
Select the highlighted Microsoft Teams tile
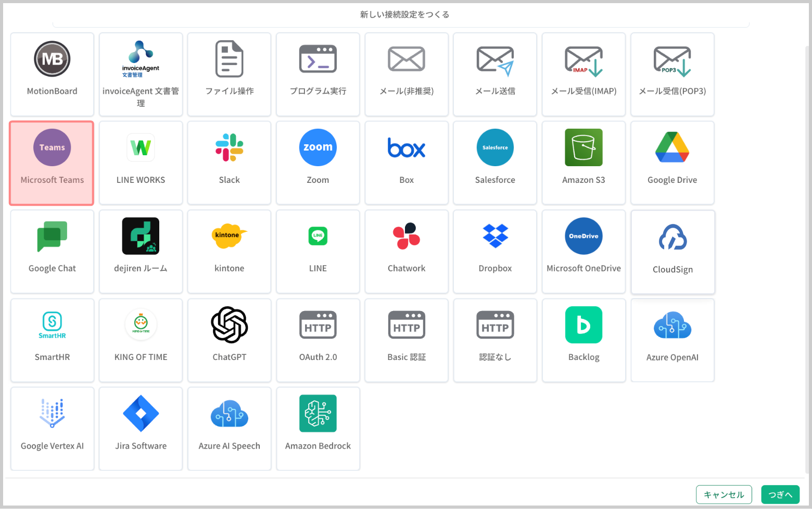click(x=52, y=163)
